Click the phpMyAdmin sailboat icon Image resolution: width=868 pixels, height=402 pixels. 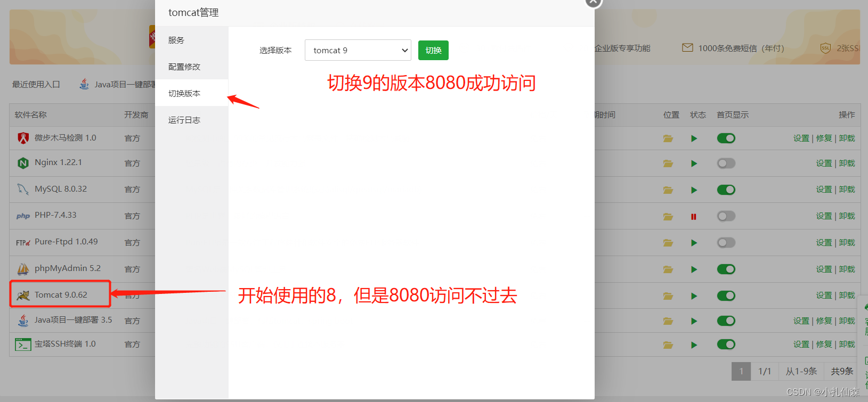point(23,269)
